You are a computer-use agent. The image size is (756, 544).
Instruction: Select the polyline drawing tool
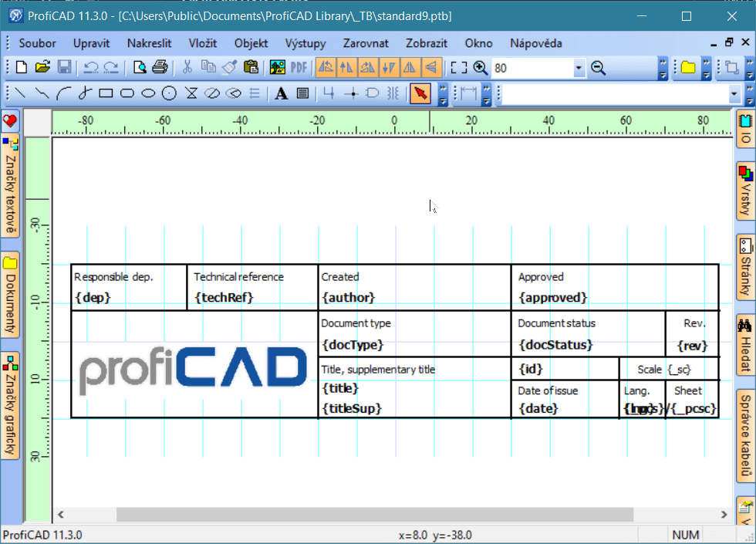[42, 93]
